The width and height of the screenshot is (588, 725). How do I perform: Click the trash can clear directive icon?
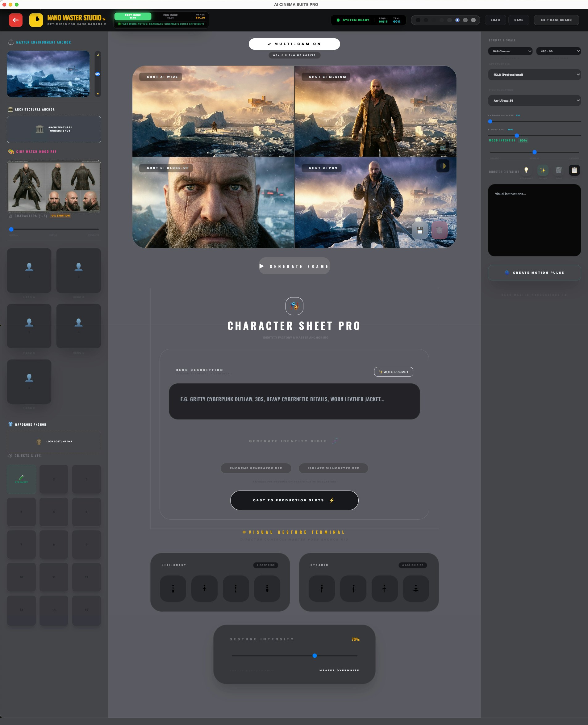559,170
